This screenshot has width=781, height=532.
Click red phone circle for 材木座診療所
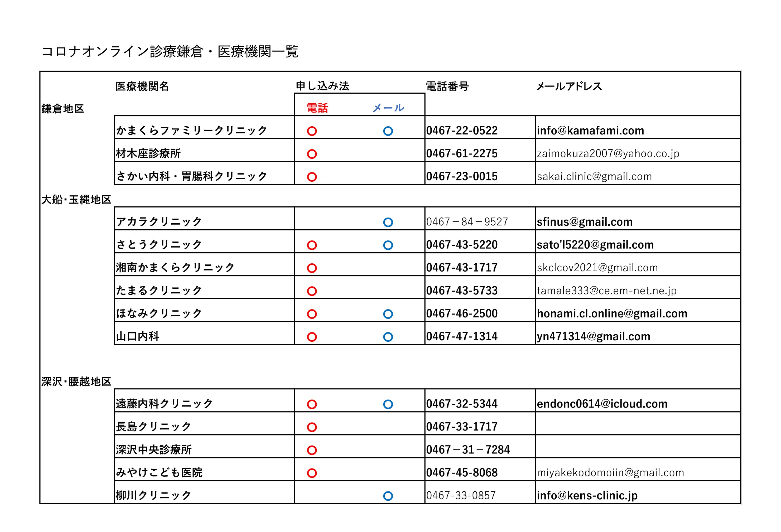point(311,154)
